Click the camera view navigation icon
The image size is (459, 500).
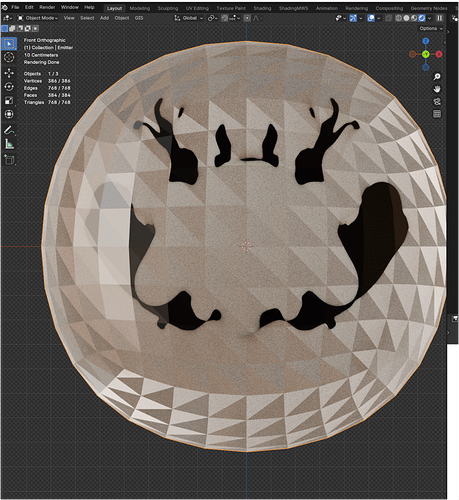click(x=437, y=101)
